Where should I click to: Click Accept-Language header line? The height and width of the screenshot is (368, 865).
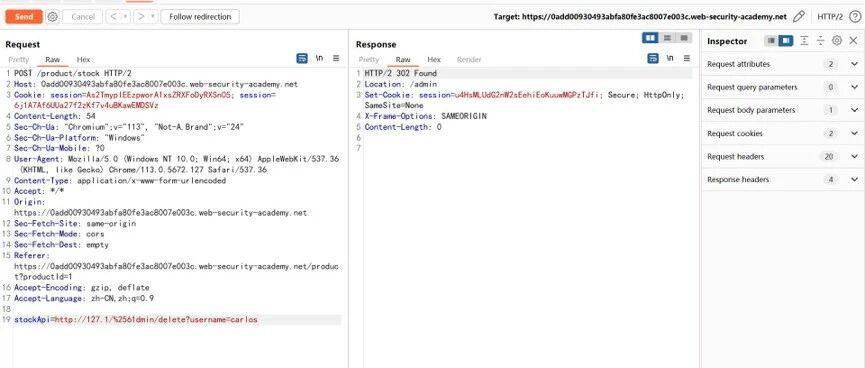pos(84,298)
